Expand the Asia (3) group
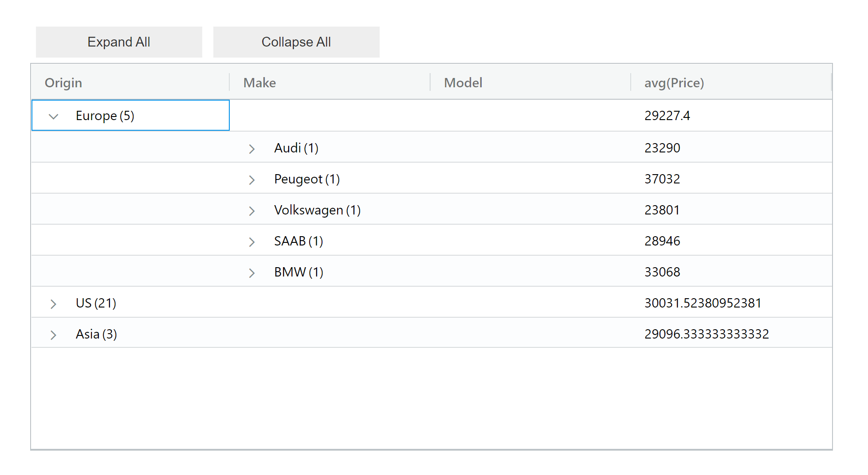 [53, 335]
